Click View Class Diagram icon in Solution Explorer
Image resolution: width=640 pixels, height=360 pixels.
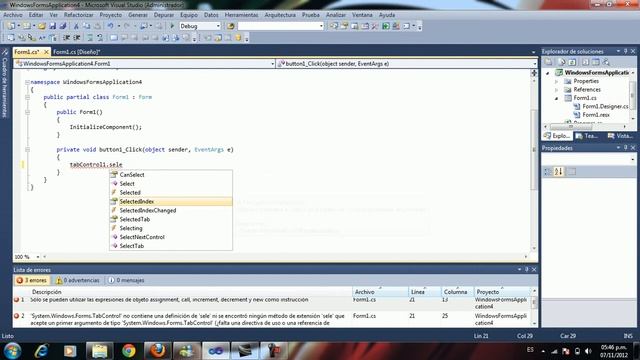click(606, 62)
